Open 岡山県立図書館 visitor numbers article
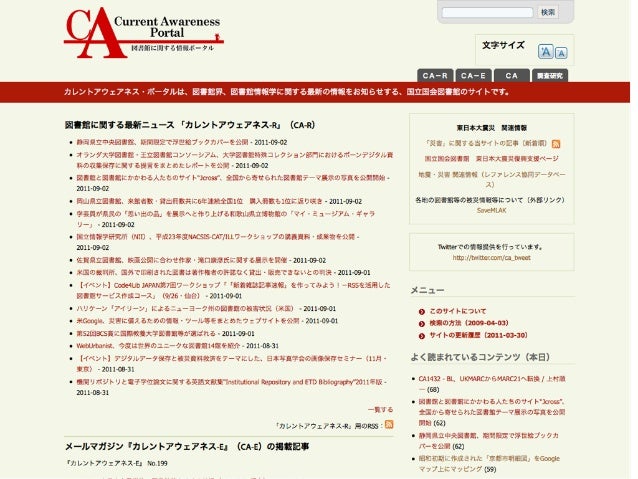 [x=200, y=201]
